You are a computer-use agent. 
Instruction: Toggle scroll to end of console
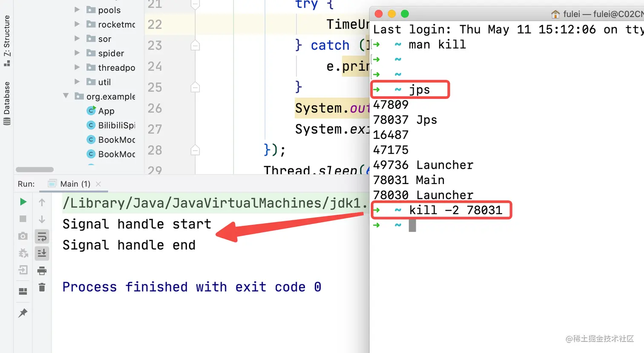click(42, 253)
